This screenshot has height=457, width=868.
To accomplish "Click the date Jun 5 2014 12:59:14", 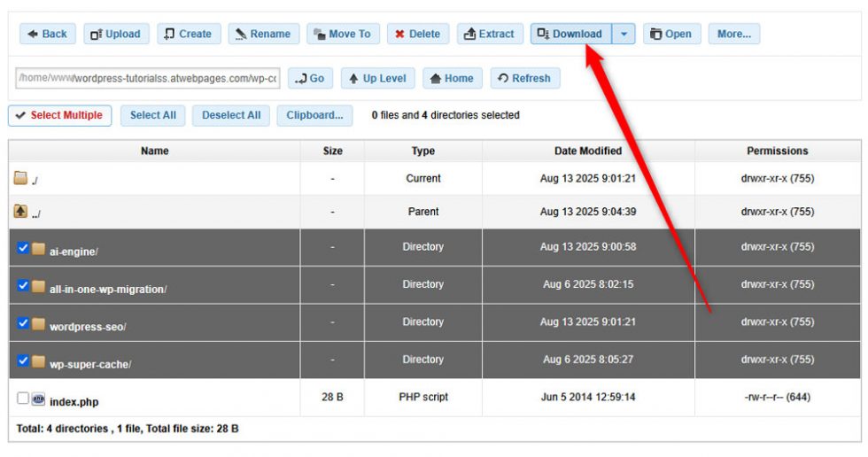I will (588, 398).
